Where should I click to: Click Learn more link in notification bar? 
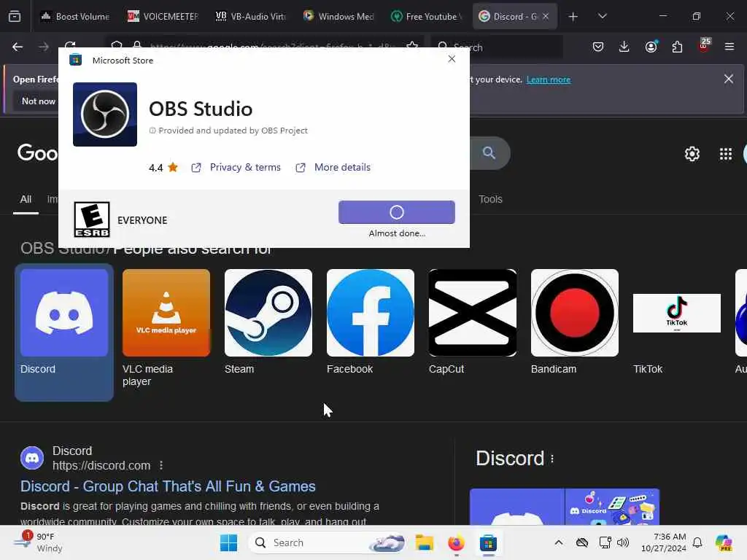pos(549,79)
